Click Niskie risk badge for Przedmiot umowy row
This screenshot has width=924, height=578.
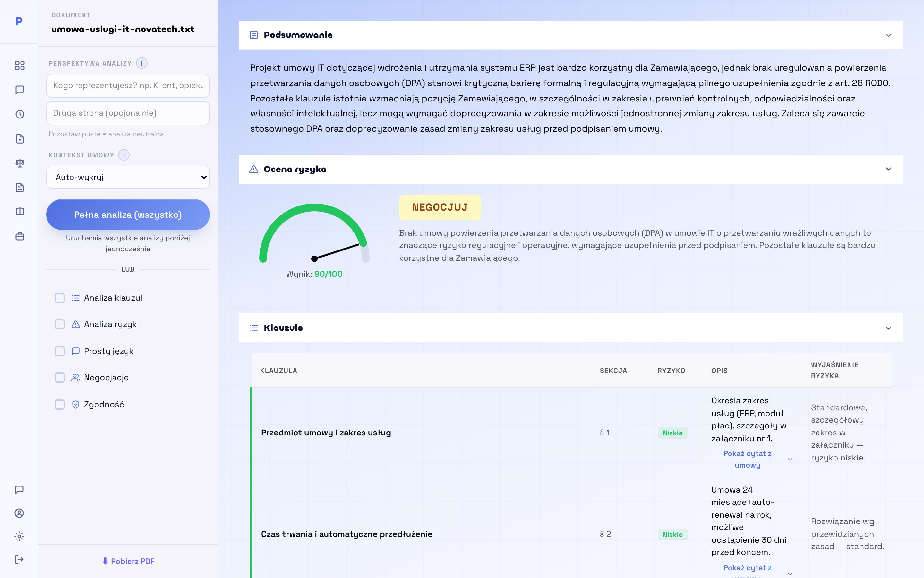pos(672,433)
